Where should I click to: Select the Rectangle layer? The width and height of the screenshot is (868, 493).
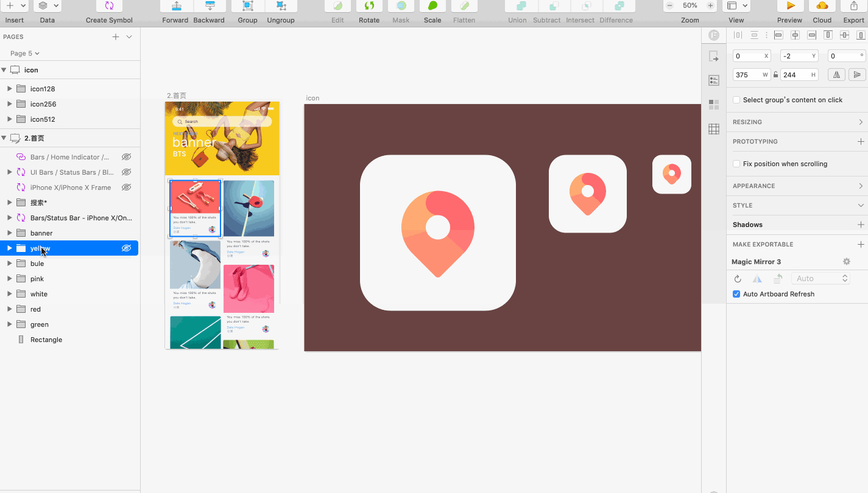[46, 340]
